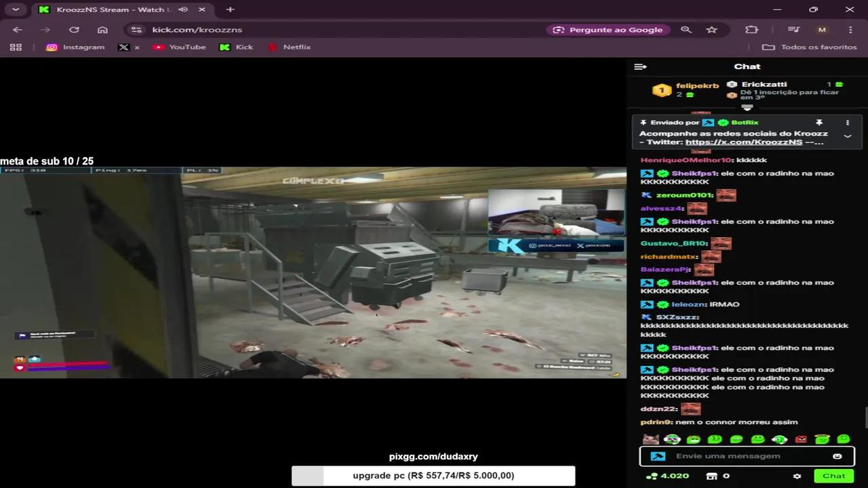This screenshot has width=868, height=488.
Task: Click the channel points balance 4.020
Action: [668, 476]
